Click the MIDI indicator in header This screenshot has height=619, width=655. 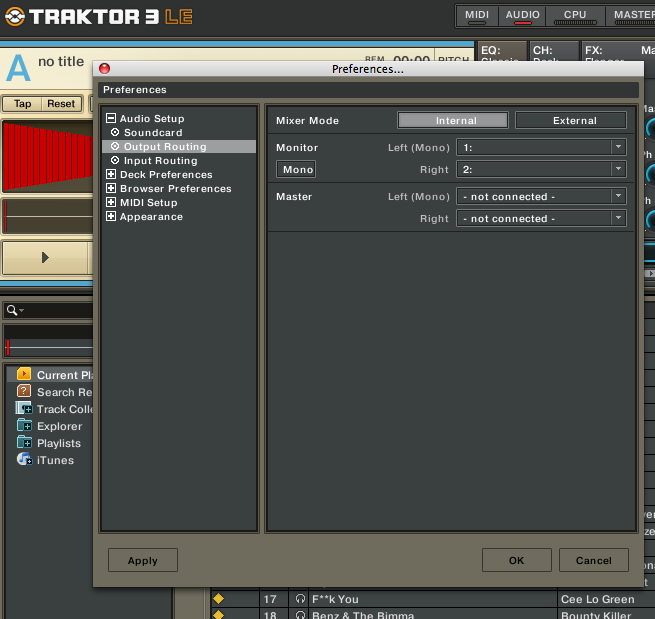(x=477, y=16)
